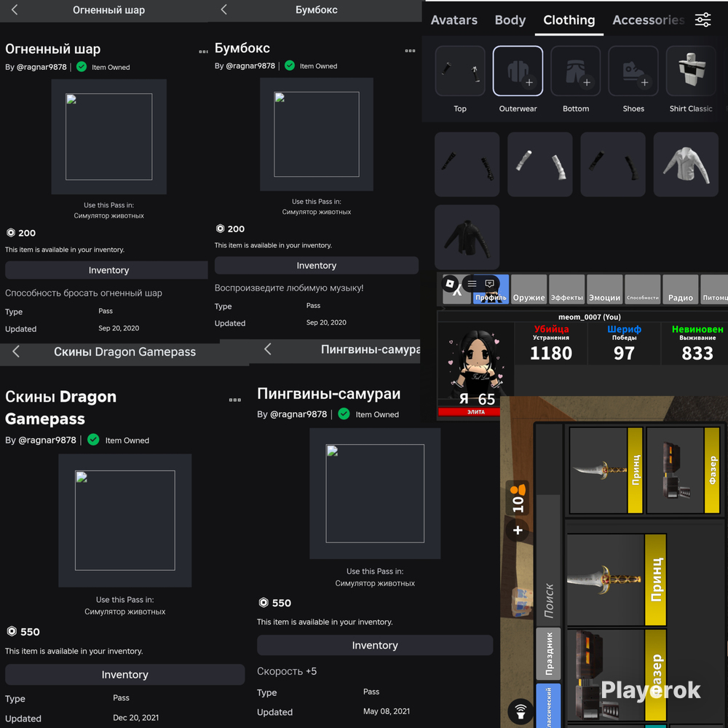Screen dimensions: 728x728
Task: Click Inventory button under Огненный шар
Action: (x=108, y=270)
